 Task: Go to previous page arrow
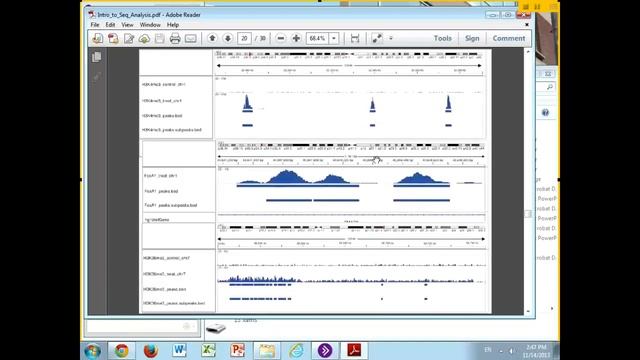coord(212,38)
